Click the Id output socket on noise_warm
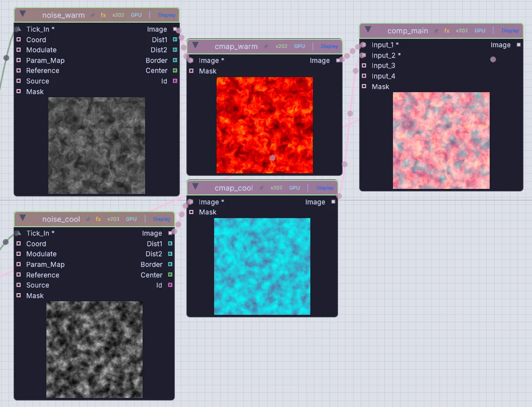 175,81
